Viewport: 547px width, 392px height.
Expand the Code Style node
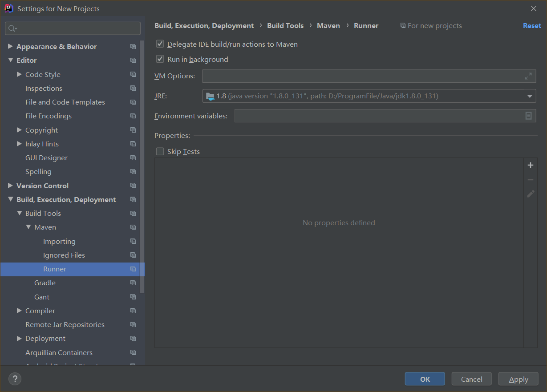coord(19,74)
